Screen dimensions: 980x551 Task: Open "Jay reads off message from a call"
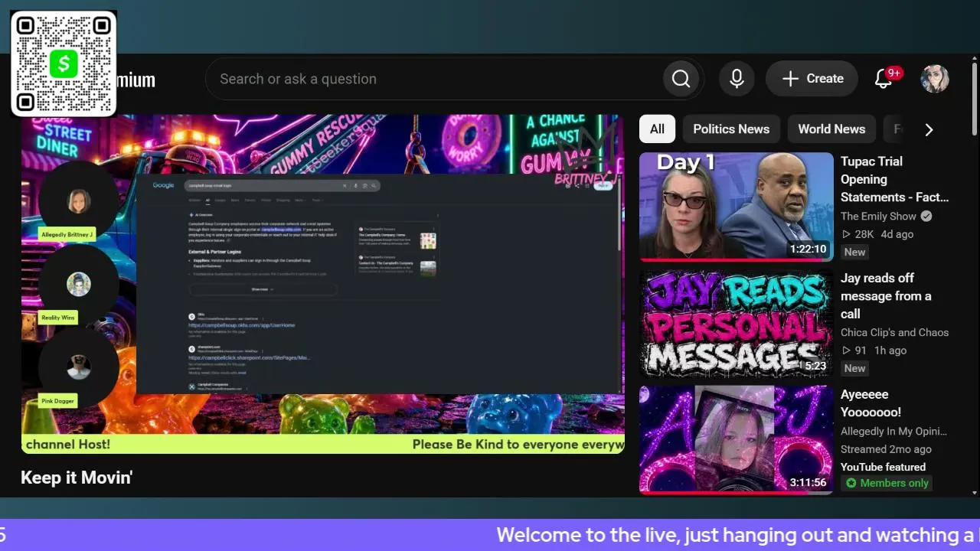[886, 296]
